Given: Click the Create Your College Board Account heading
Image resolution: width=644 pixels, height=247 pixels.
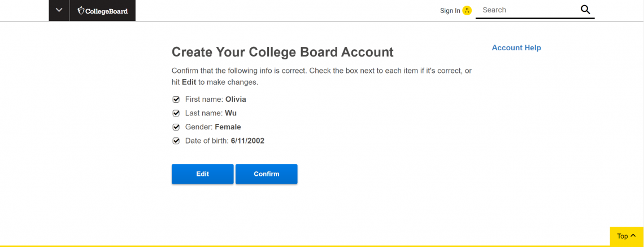Looking at the screenshot, I should 282,53.
